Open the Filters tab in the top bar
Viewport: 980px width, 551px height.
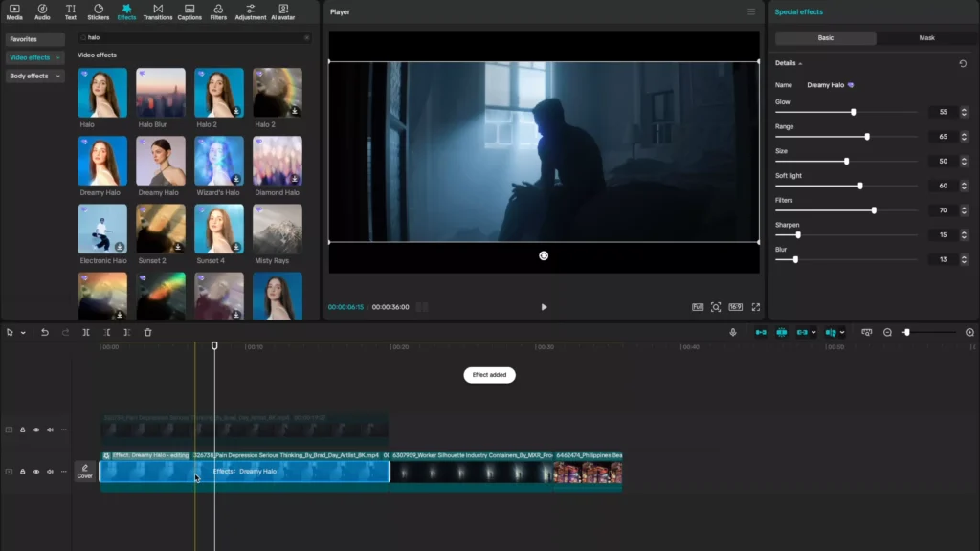point(218,11)
